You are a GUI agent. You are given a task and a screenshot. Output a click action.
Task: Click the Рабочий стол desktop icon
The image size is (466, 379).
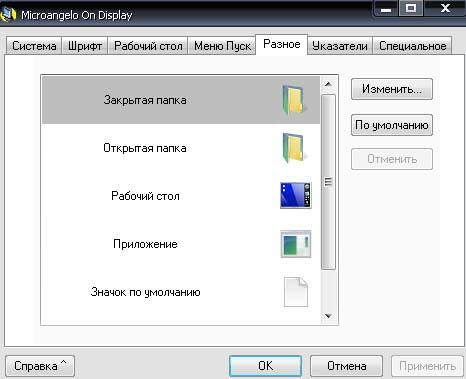(296, 196)
